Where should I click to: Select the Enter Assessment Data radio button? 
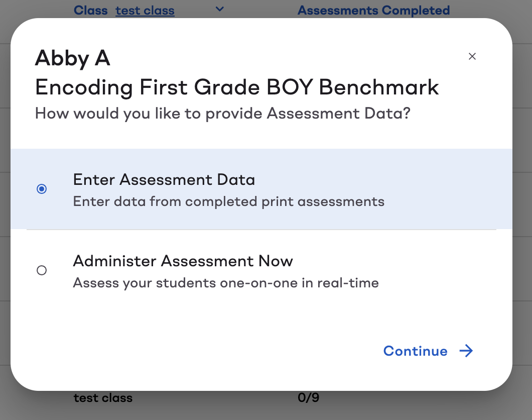click(42, 189)
